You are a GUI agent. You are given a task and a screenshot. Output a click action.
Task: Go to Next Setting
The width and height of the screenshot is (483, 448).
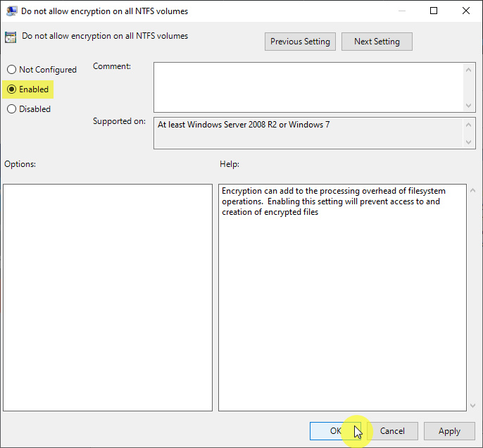point(377,42)
